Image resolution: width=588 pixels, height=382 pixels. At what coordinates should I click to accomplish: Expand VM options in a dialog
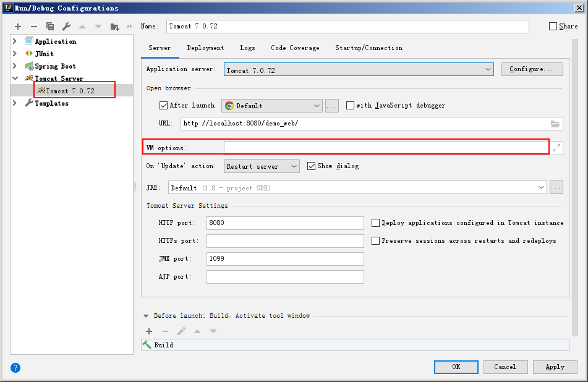click(x=556, y=147)
